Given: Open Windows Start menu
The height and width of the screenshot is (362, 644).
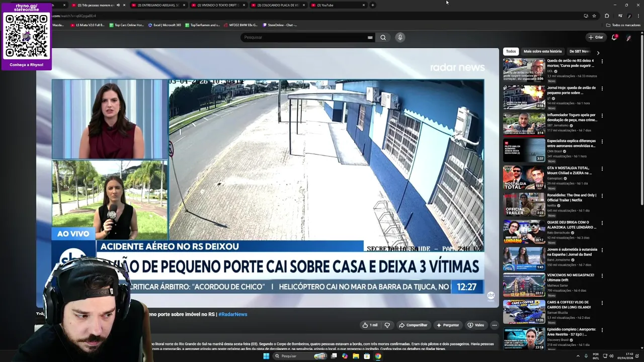Looking at the screenshot, I should (266, 356).
